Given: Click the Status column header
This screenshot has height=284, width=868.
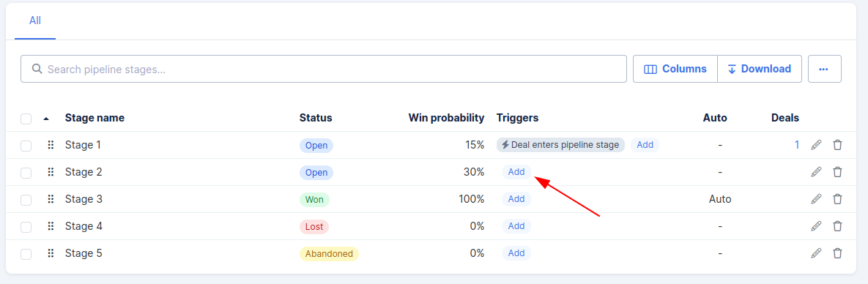Looking at the screenshot, I should click(316, 118).
